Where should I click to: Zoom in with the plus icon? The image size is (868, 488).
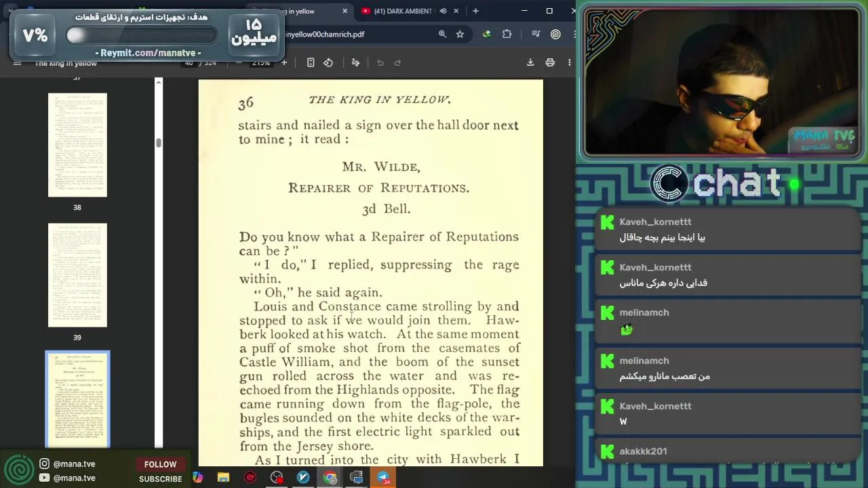coord(283,62)
